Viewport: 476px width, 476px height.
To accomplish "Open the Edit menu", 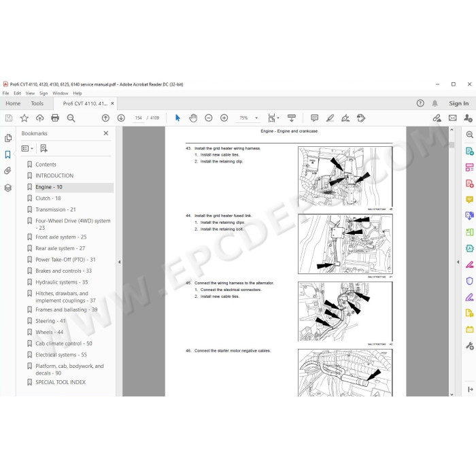I will [17, 93].
